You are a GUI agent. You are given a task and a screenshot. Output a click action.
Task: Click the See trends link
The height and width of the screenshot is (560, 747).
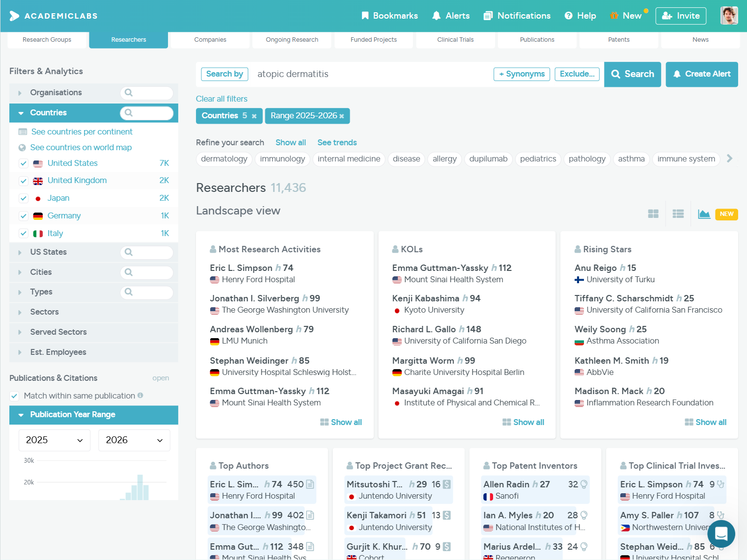(337, 143)
